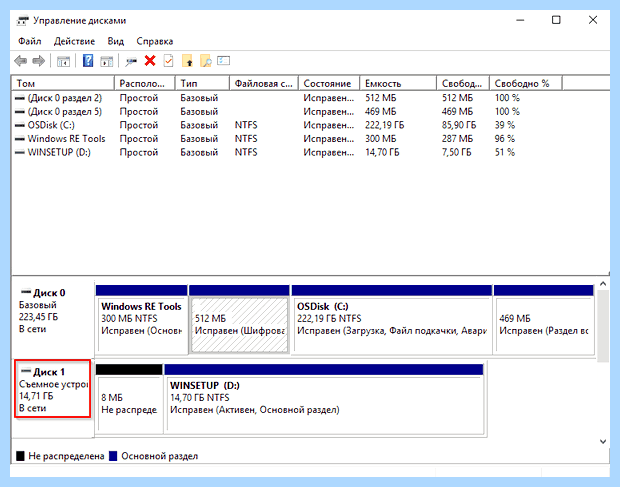Screen dimensions: 620x487
Task: Select WINSETUP (D:) partition block on Диск 1
Action: pos(324,398)
